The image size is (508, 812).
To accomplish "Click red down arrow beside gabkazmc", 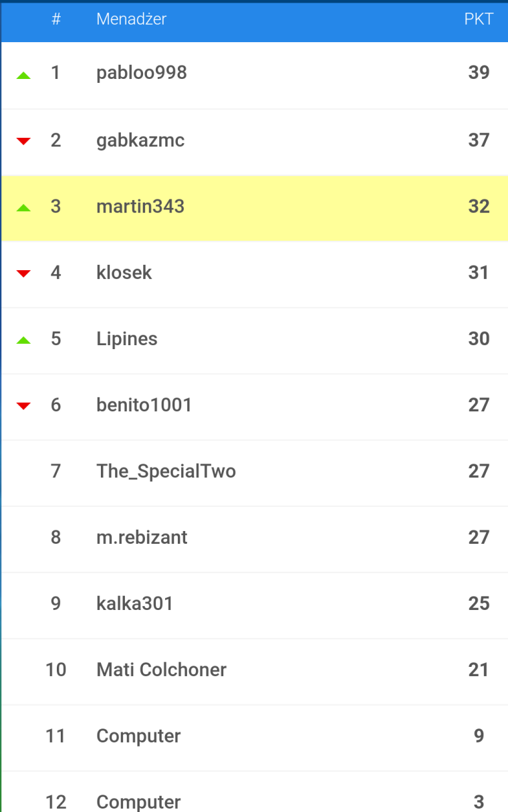I will pyautogui.click(x=23, y=141).
